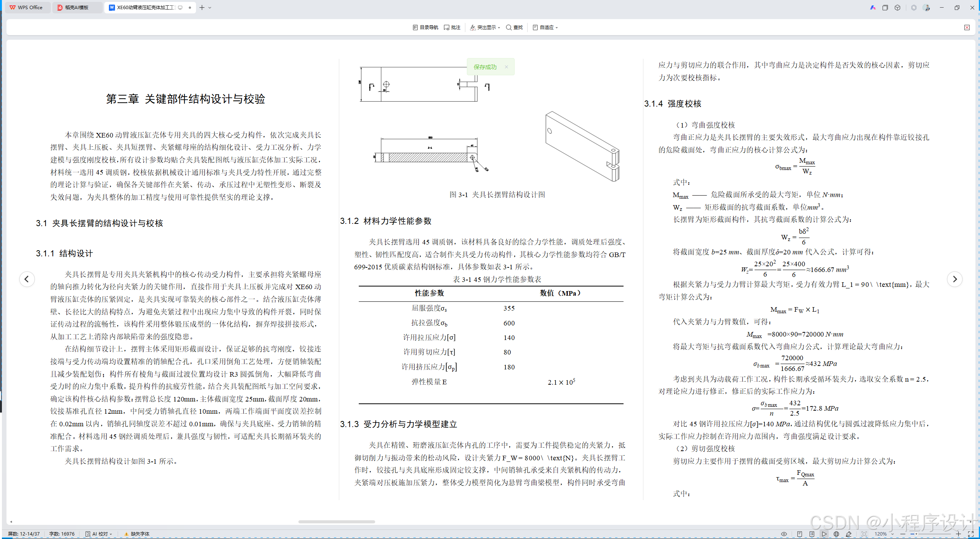Go to previous page with left arrow

coord(27,279)
